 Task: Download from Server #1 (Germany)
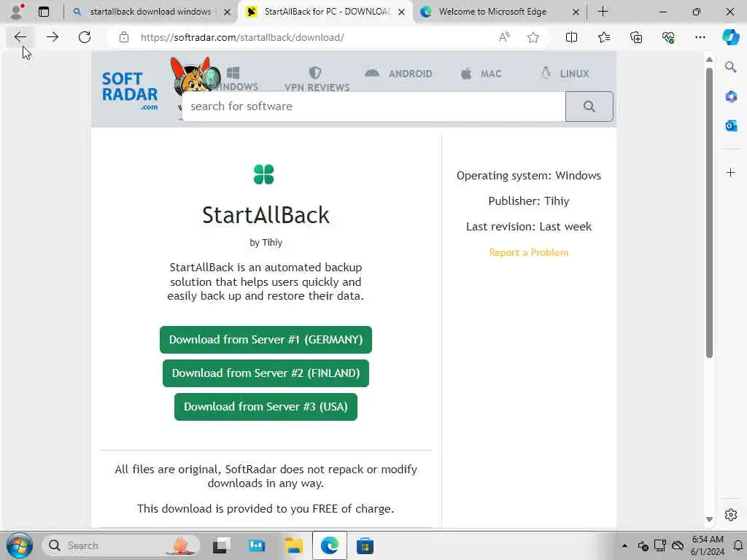pos(266,340)
